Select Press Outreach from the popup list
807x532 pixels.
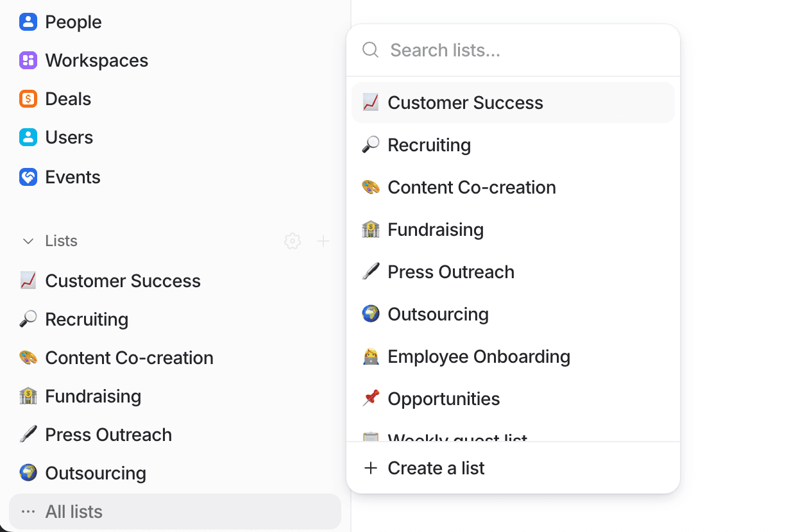tap(451, 271)
